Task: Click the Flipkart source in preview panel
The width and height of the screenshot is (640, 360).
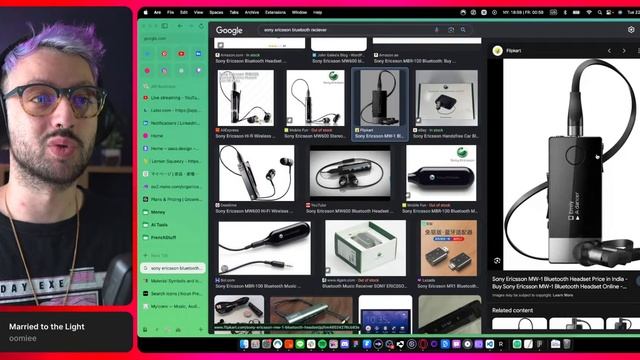Action: point(507,51)
